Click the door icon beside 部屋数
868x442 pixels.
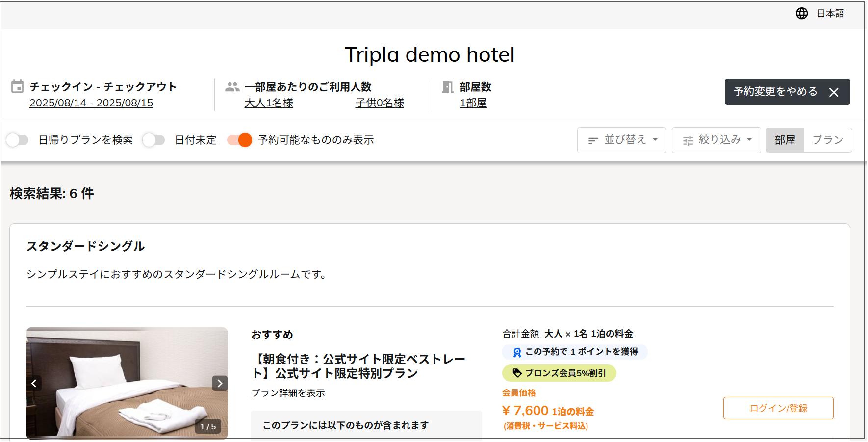[x=447, y=87]
